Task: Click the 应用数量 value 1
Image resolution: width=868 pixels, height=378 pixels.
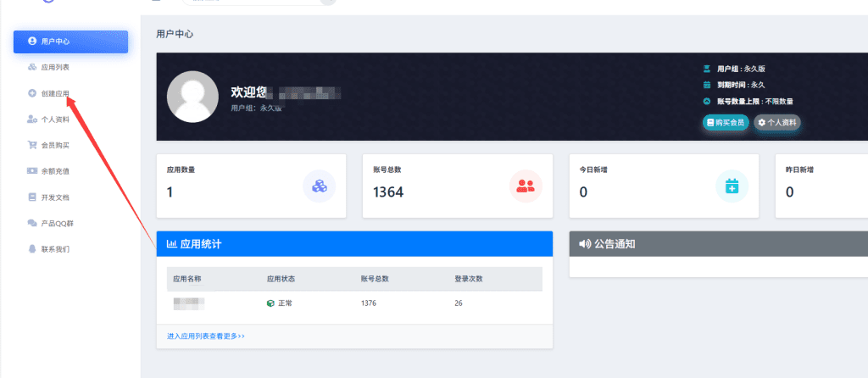Action: pos(170,192)
